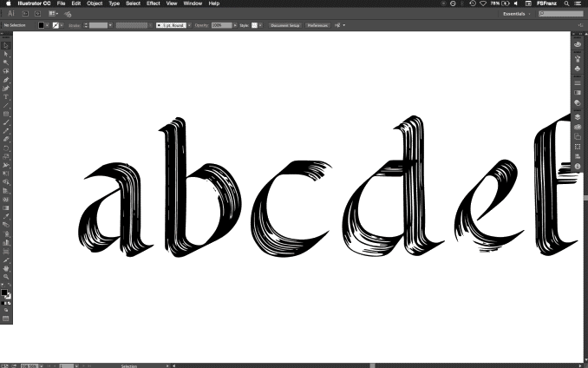The height and width of the screenshot is (368, 588).
Task: Open the File menu
Action: pyautogui.click(x=61, y=3)
